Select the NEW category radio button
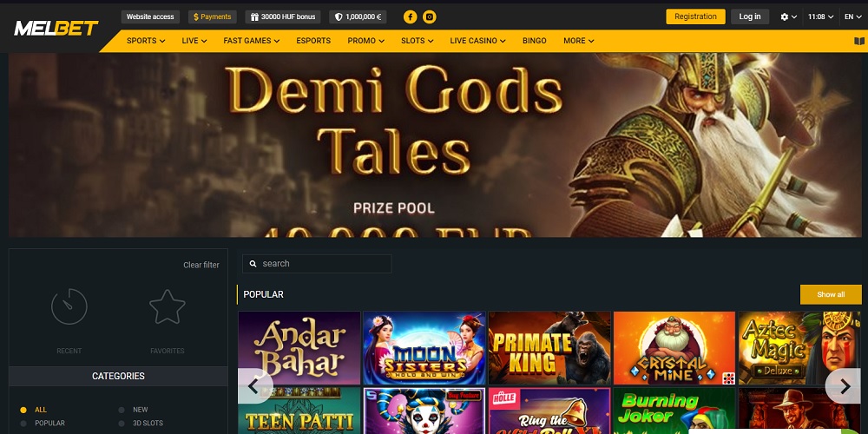 pos(122,411)
